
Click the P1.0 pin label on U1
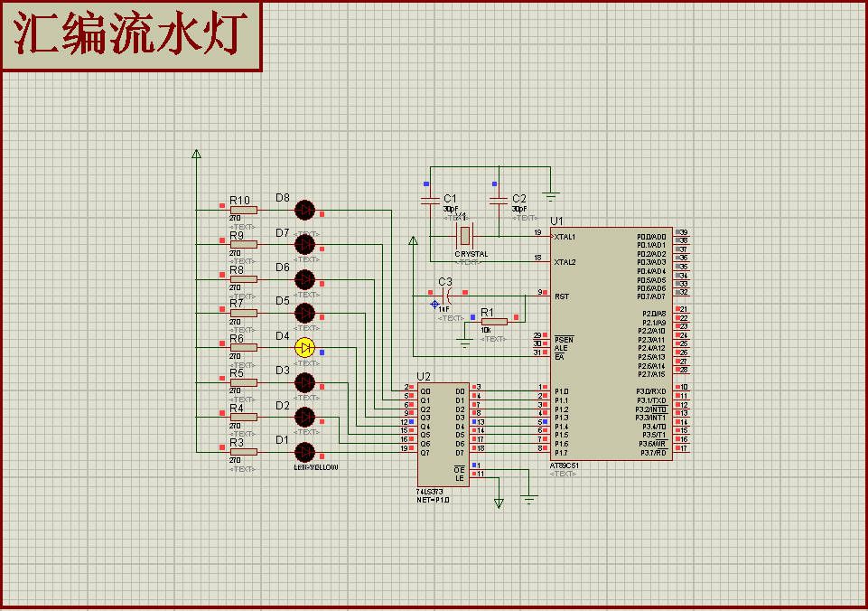point(562,391)
